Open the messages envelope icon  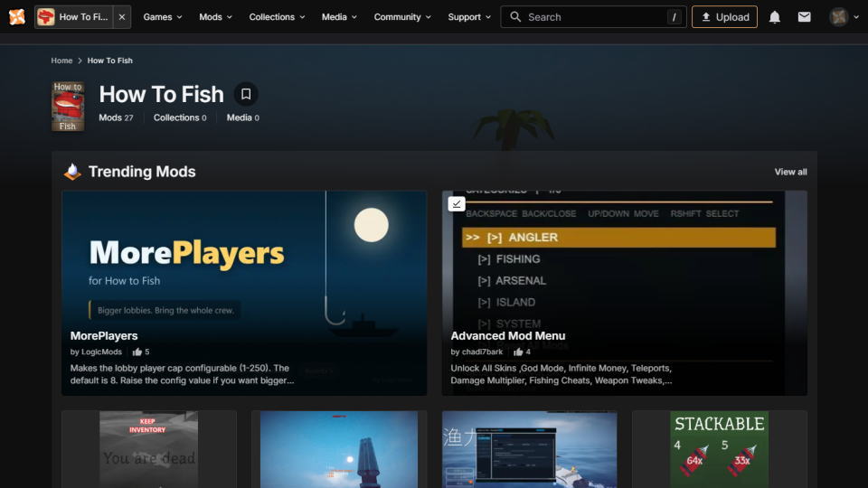(x=805, y=17)
